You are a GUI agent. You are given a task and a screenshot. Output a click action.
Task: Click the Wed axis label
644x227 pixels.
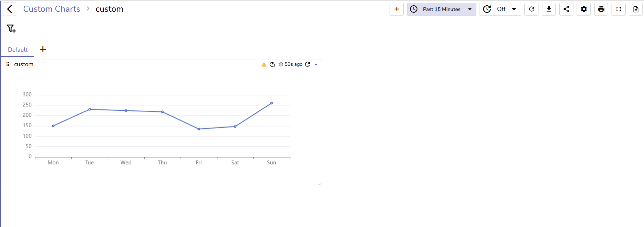[126, 163]
